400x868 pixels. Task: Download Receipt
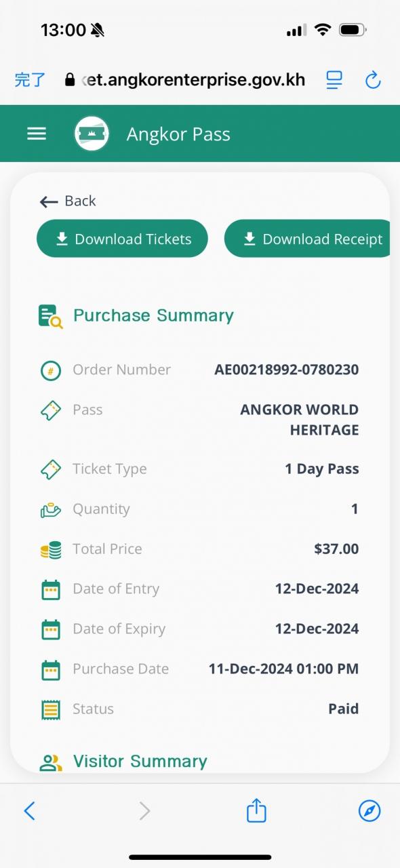pyautogui.click(x=308, y=239)
